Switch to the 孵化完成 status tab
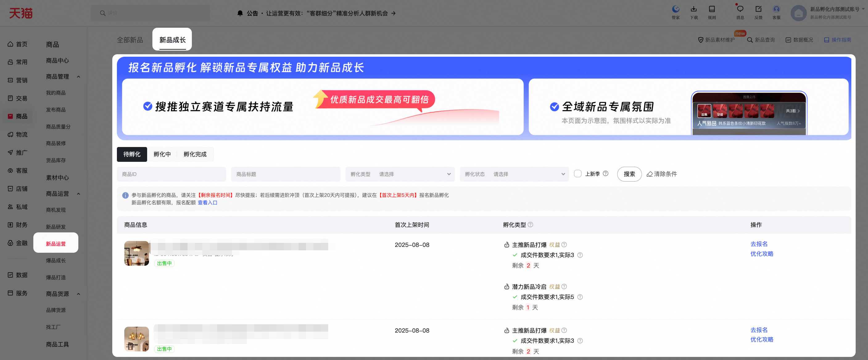 pyautogui.click(x=195, y=154)
